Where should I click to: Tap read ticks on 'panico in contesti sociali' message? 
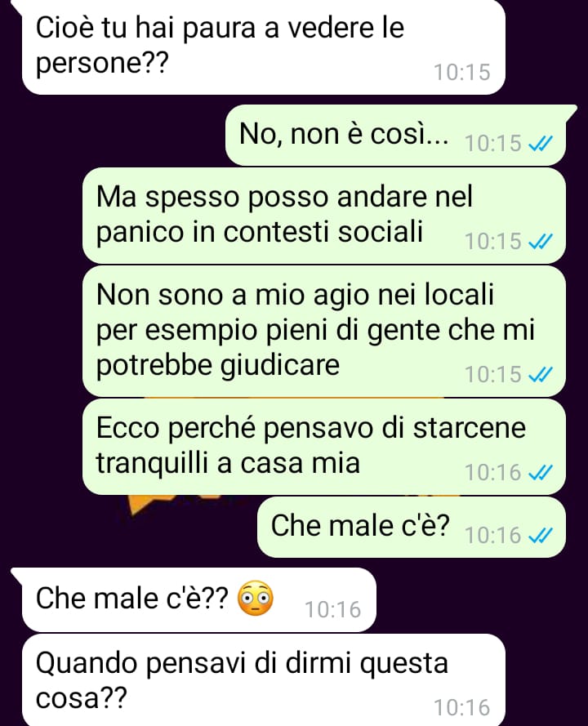(x=541, y=242)
